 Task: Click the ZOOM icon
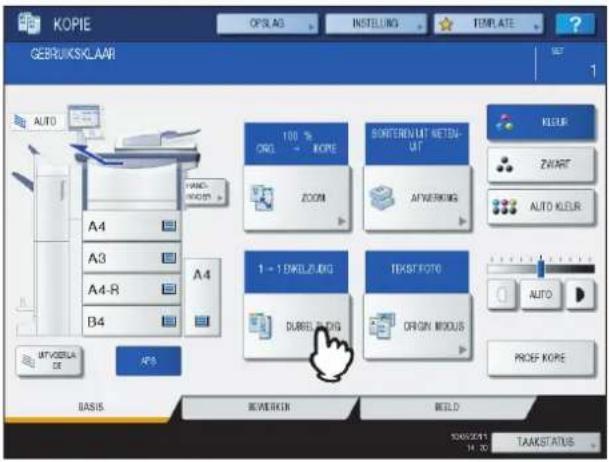(262, 198)
